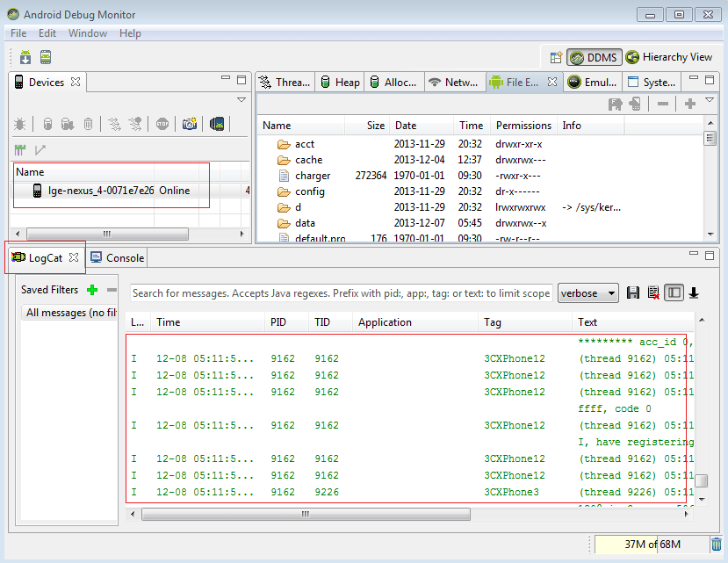Screen dimensions: 728x563
Task: Open the log level verbose dropdown
Action: (587, 293)
